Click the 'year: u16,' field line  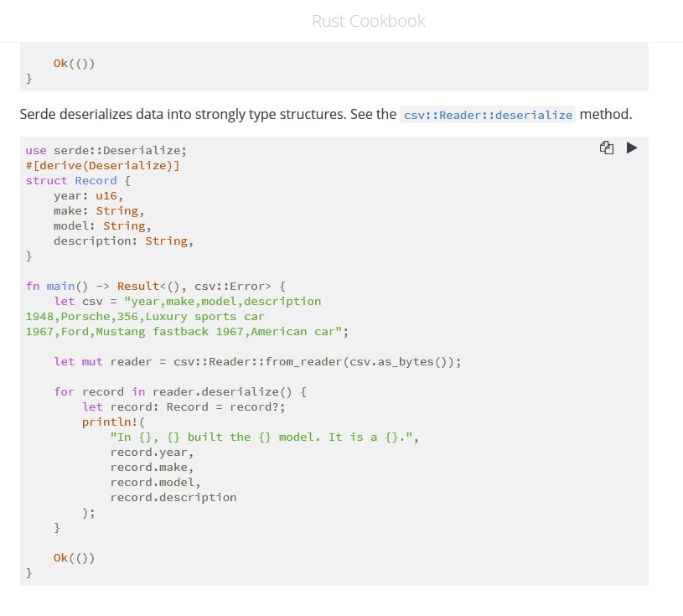click(x=89, y=195)
